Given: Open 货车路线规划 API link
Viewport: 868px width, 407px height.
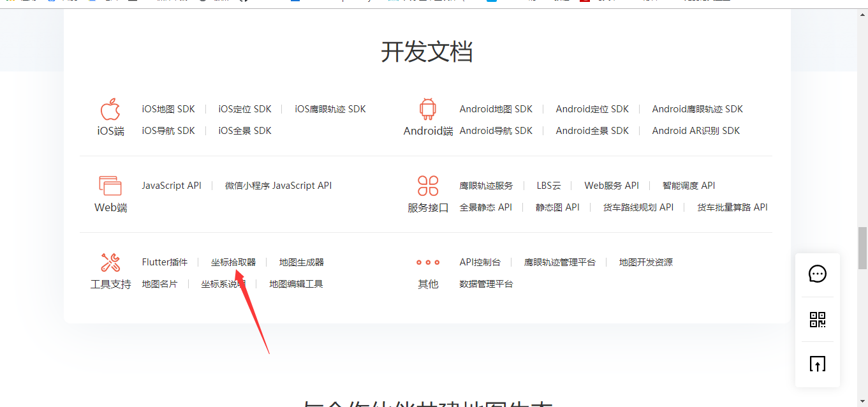Looking at the screenshot, I should 638,207.
